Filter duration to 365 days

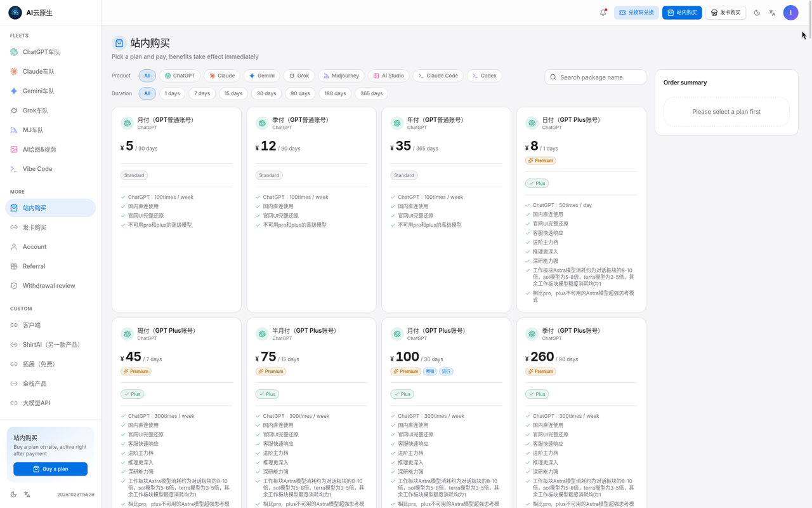pyautogui.click(x=372, y=93)
